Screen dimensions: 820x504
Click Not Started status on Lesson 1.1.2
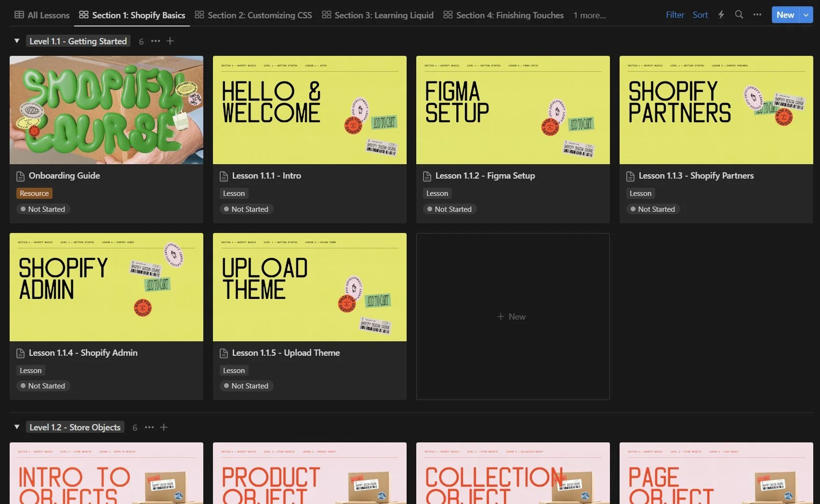click(450, 209)
